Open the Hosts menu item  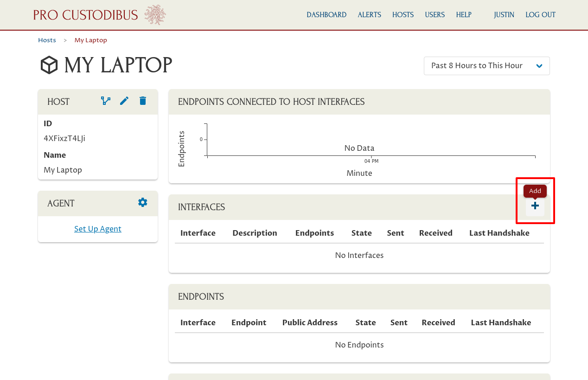point(403,15)
